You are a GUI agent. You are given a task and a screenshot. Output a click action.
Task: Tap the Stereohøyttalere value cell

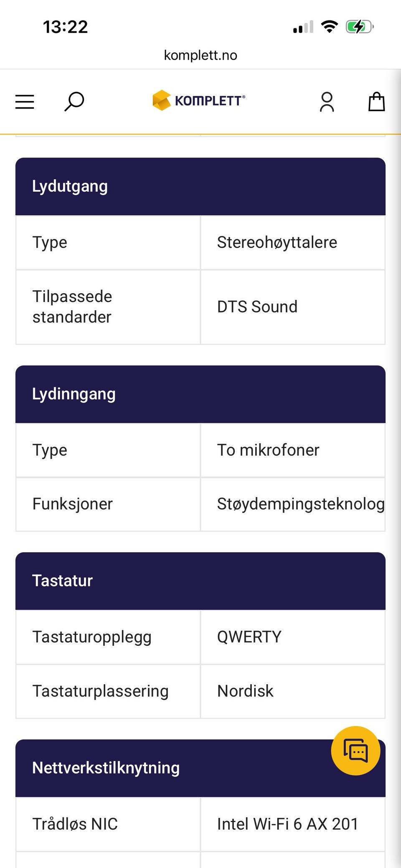[293, 242]
